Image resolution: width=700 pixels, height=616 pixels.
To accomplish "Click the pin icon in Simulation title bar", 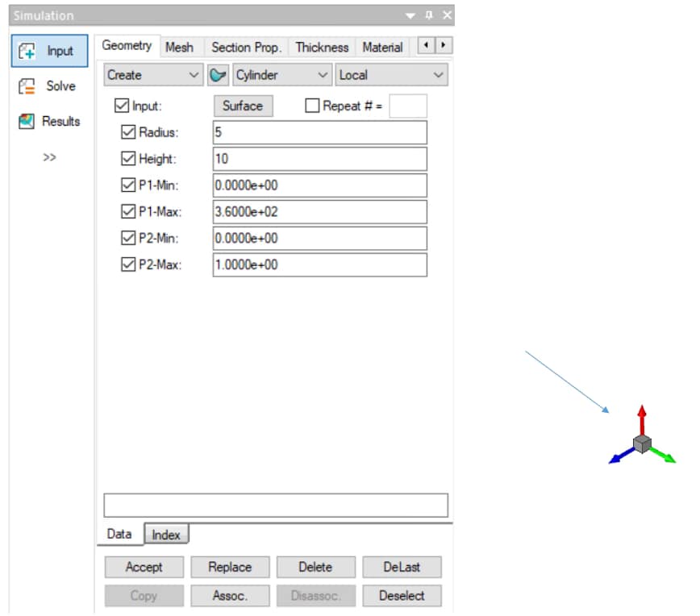I will tap(429, 16).
